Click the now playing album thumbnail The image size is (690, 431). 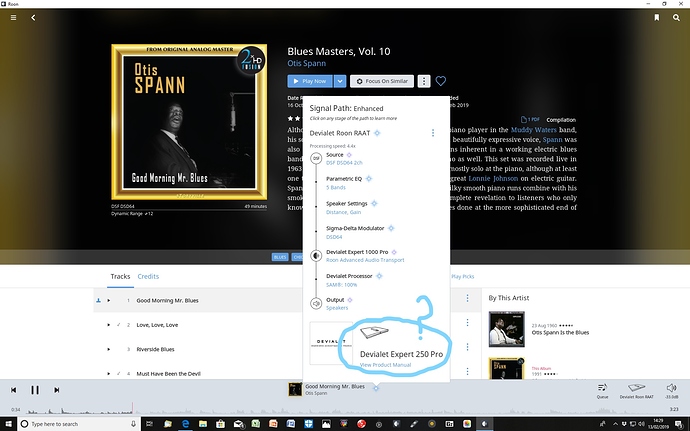(295, 390)
